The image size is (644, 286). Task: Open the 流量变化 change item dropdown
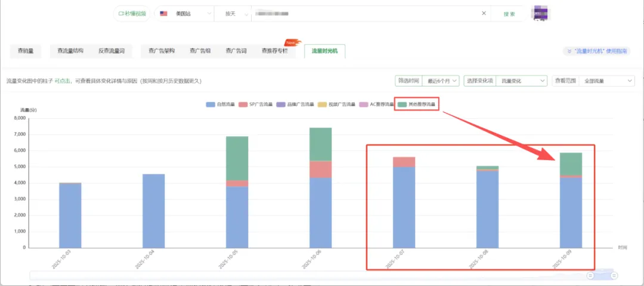tap(522, 81)
